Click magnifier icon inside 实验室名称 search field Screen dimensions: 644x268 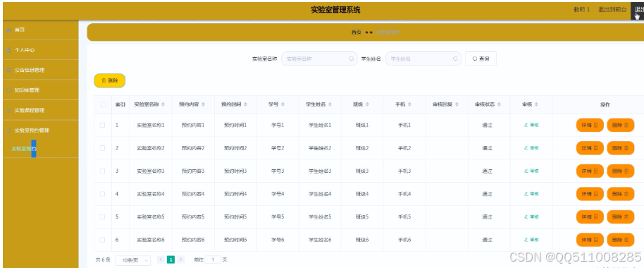pyautogui.click(x=352, y=59)
